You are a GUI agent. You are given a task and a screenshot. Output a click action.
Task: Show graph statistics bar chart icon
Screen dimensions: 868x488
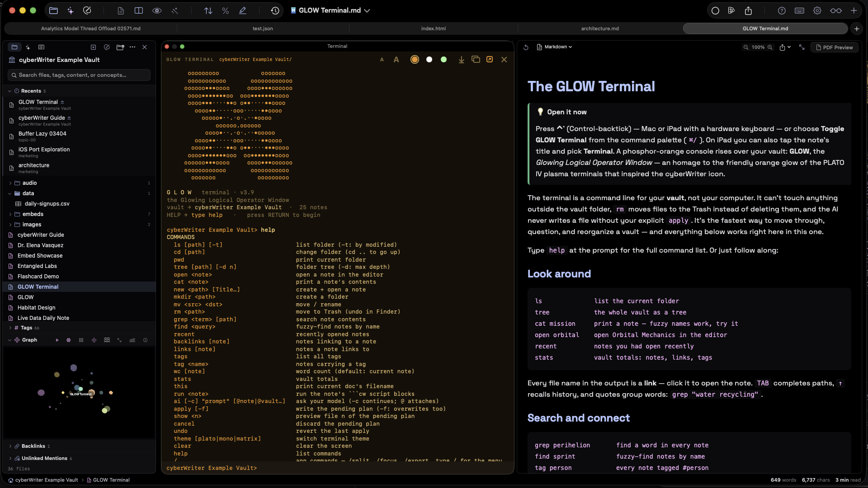[132, 340]
